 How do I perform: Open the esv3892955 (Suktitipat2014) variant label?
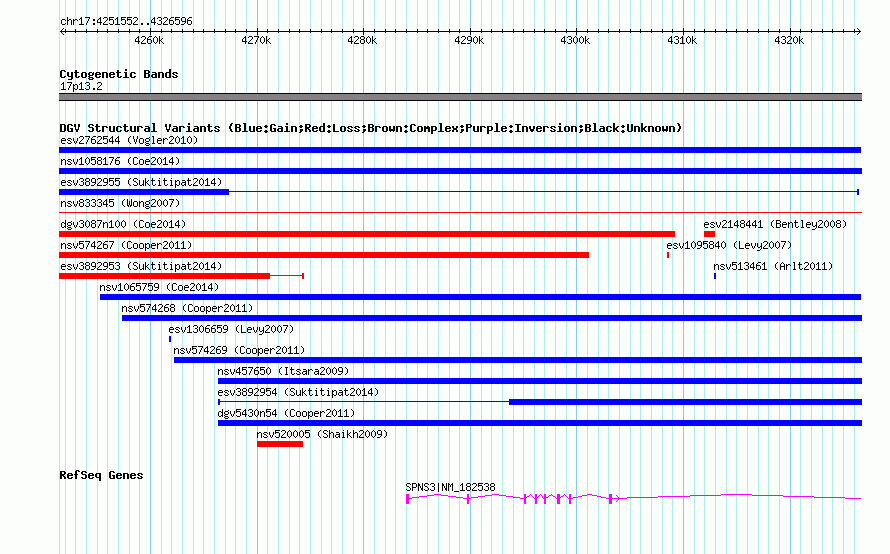tap(141, 182)
